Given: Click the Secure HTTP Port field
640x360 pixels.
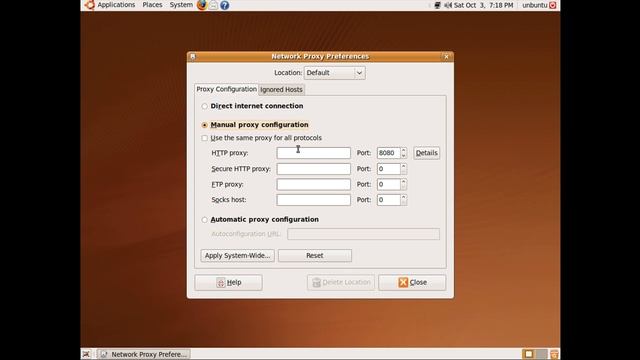Looking at the screenshot, I should [388, 169].
